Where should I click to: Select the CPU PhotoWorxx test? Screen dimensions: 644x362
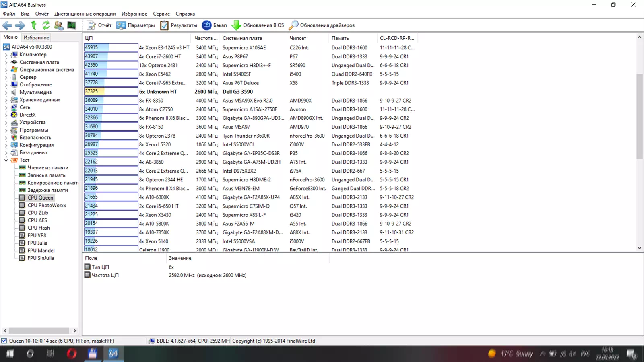click(x=46, y=205)
